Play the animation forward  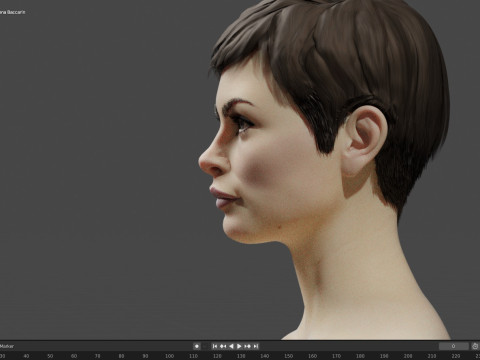(239, 346)
